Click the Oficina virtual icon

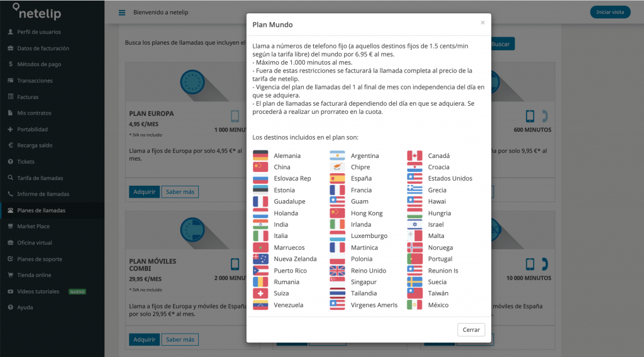10,242
